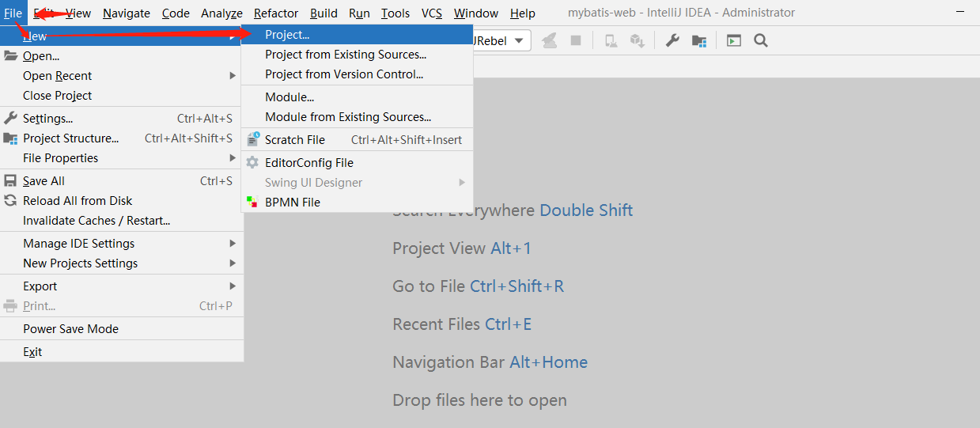Click the Go to File Ctrl+Shift+R hint

479,286
